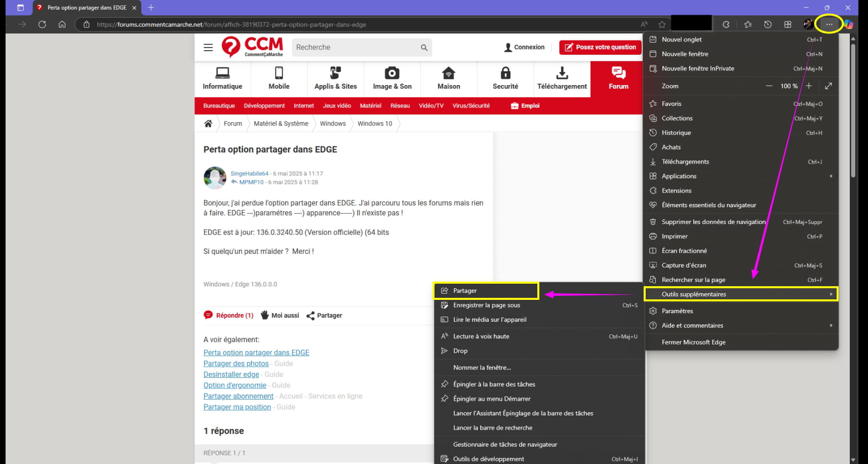Viewport: 868px width, 464px height.
Task: Add page to favorites star icon
Action: click(662, 24)
